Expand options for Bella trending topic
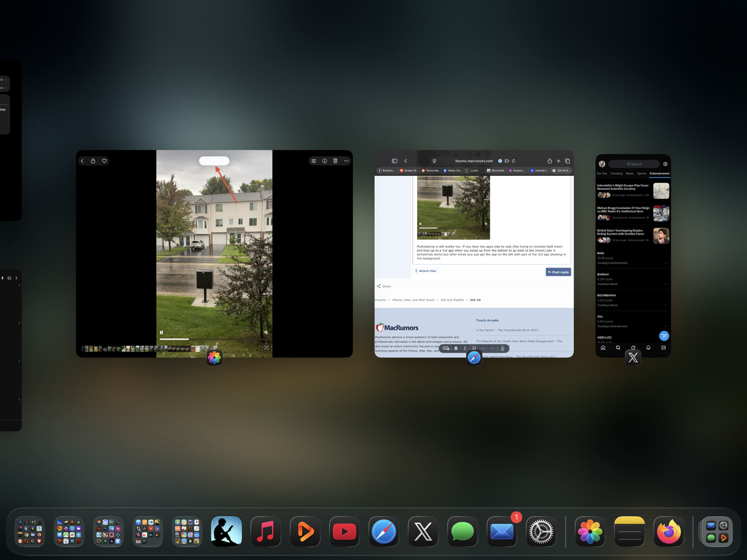This screenshot has width=747, height=560. [666, 263]
